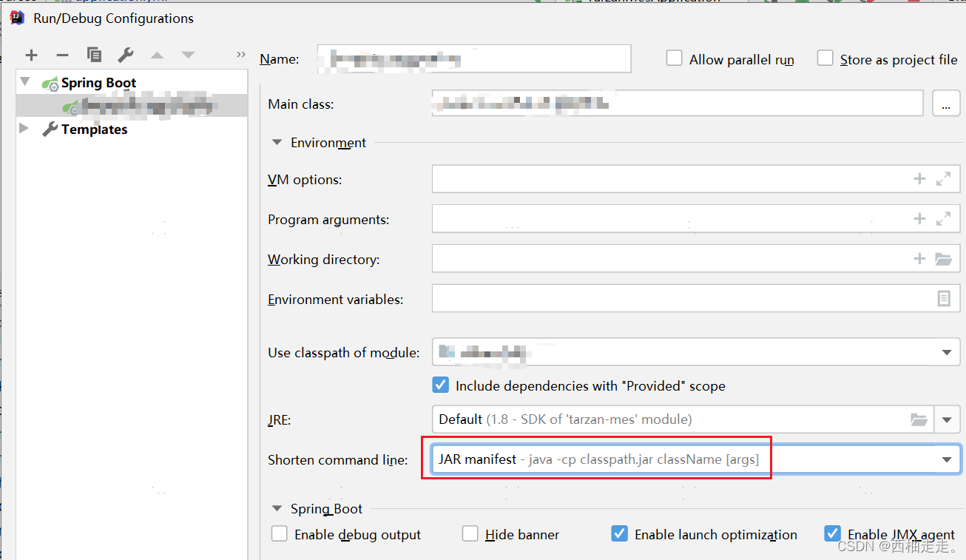This screenshot has width=966, height=560.
Task: Move configuration up with arrow icon
Action: (157, 55)
